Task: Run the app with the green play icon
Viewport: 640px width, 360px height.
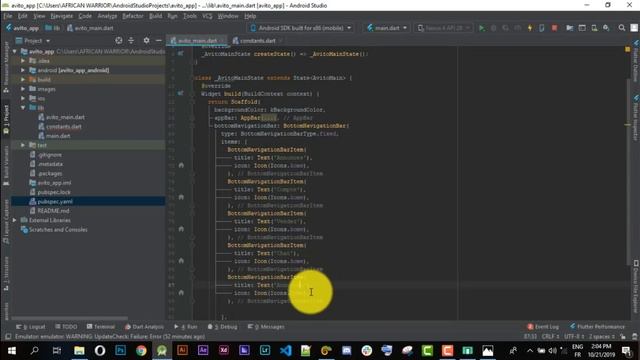Action: [482, 28]
